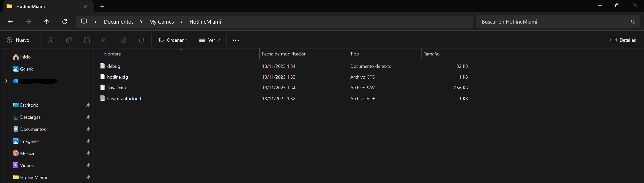Screen dimensions: 644x183
Task: Open the Ver view dropdown
Action: click(210, 40)
